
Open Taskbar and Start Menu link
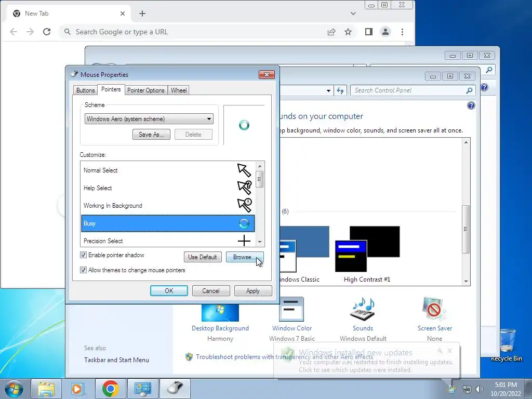tap(117, 360)
